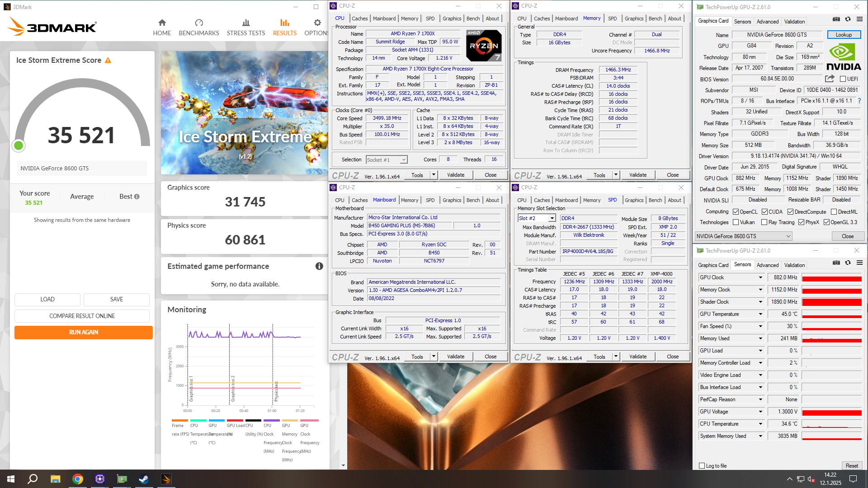
Task: Open Advanced tab in top GPU-Z window
Action: tap(768, 22)
